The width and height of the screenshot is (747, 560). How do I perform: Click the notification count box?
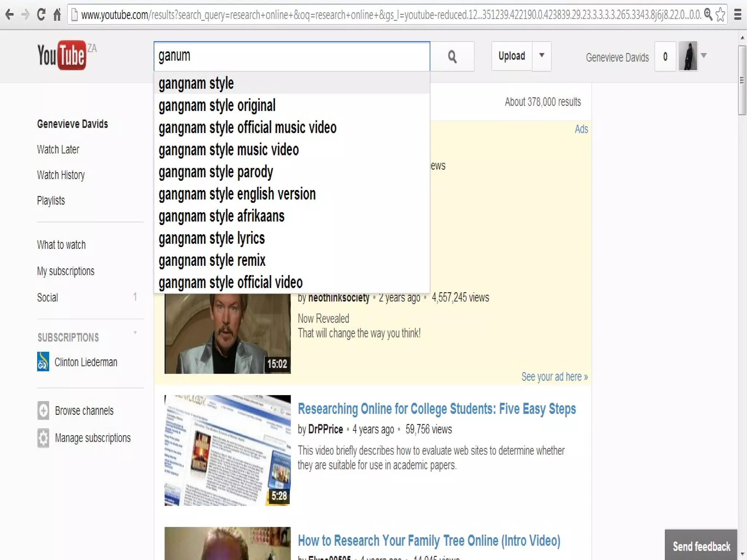pyautogui.click(x=665, y=57)
